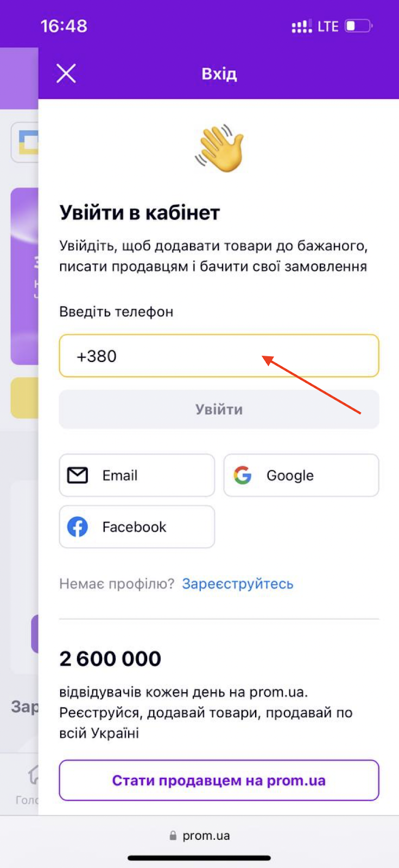Image resolution: width=399 pixels, height=868 pixels.
Task: Open the Зареєструйтесь registration link
Action: pyautogui.click(x=238, y=584)
